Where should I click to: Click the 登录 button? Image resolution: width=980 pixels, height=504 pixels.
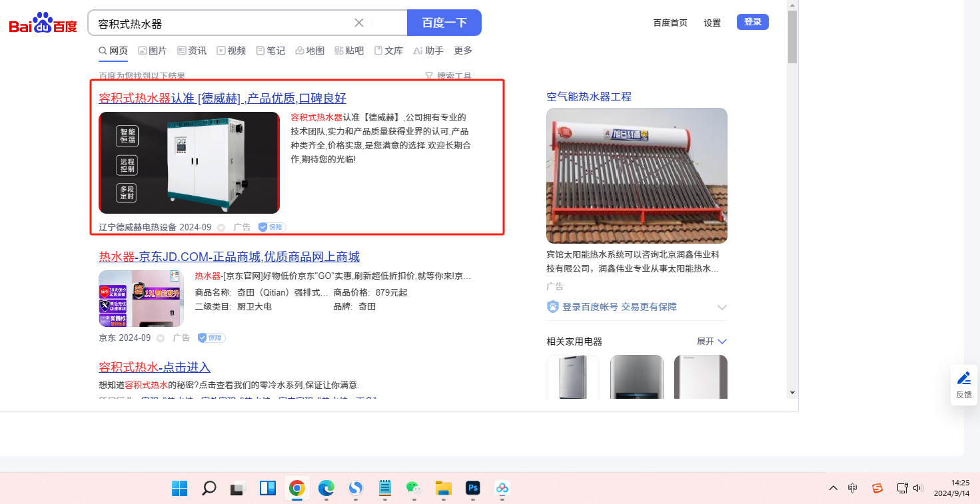[x=753, y=22]
